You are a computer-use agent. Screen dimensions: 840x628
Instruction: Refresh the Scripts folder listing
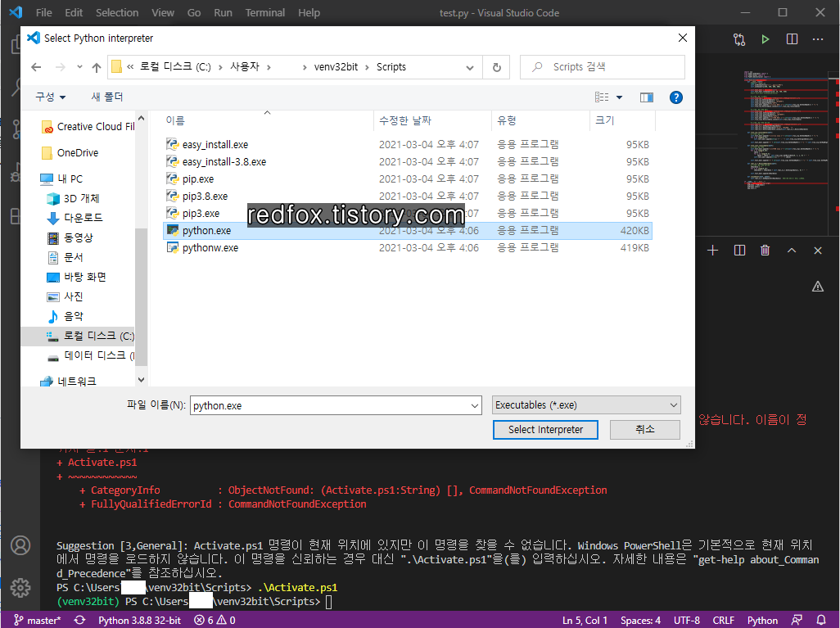coord(497,67)
